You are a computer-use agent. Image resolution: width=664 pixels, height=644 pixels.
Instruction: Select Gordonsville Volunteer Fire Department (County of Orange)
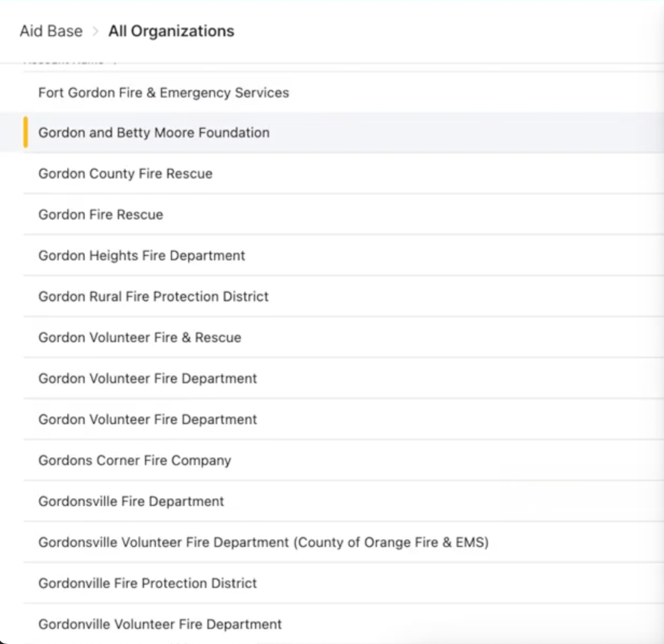pos(263,542)
